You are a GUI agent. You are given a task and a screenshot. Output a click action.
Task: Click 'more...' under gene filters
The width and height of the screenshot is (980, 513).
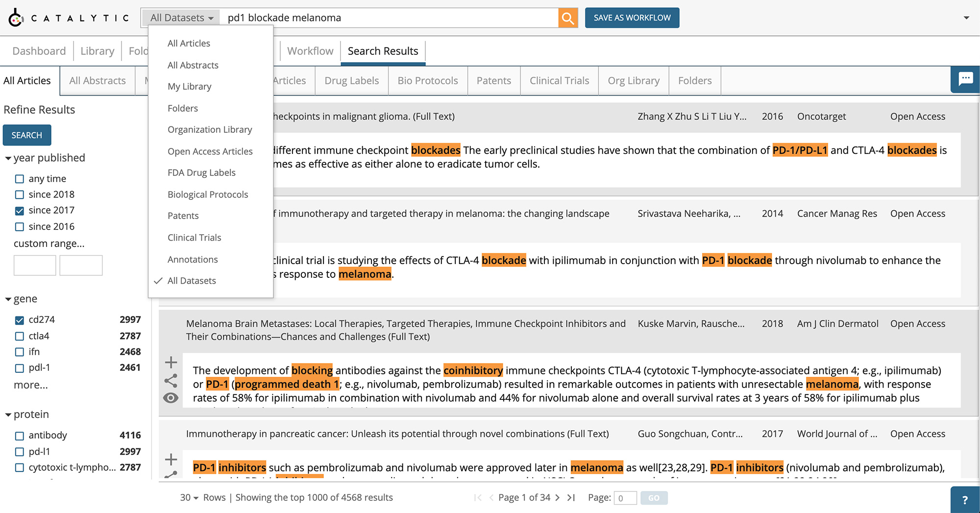coord(31,385)
